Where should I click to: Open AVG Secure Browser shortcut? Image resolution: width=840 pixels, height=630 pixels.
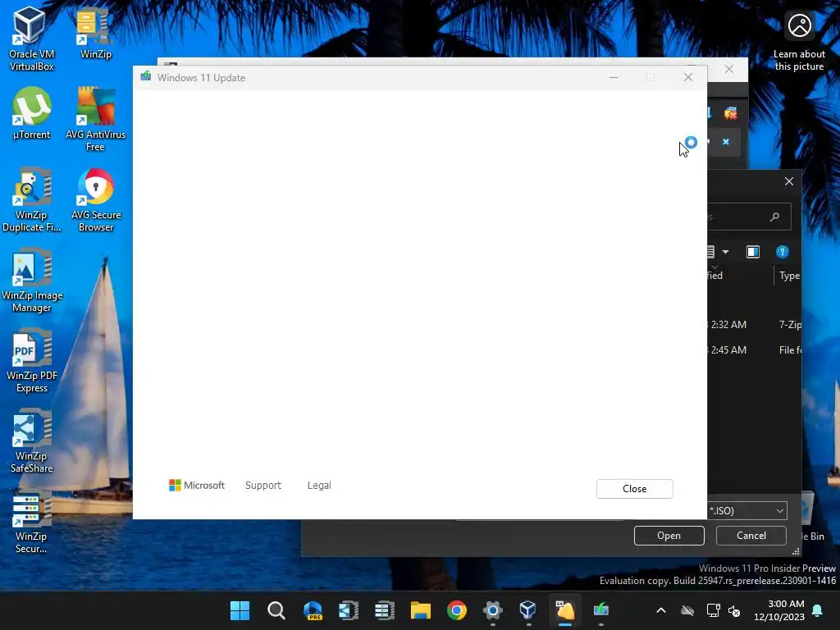pos(95,200)
